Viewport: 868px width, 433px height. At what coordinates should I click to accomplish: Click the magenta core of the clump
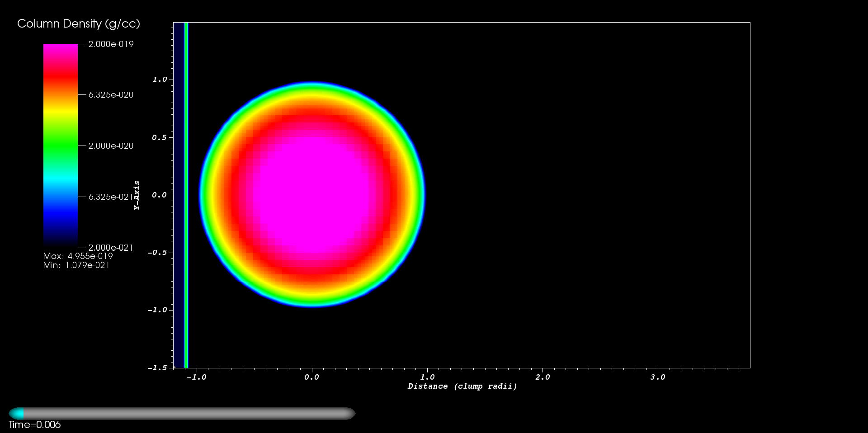pyautogui.click(x=312, y=194)
